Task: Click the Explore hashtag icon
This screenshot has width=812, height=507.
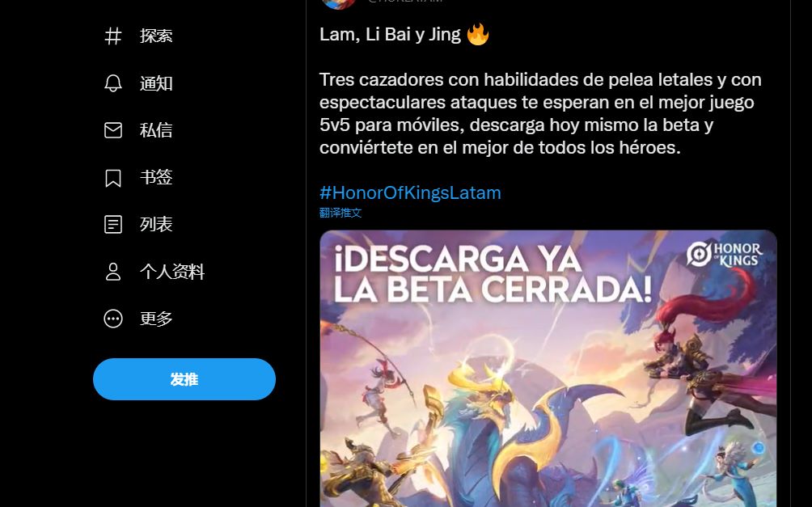Action: pos(113,36)
